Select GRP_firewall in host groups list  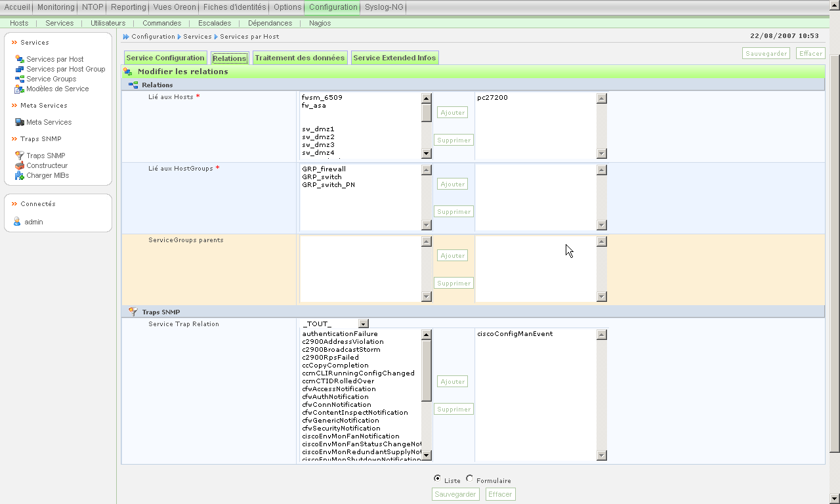[x=324, y=169]
